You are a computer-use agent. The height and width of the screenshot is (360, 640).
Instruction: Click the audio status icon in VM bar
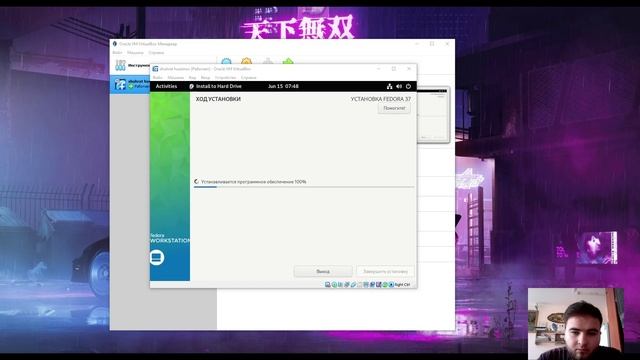click(x=340, y=284)
